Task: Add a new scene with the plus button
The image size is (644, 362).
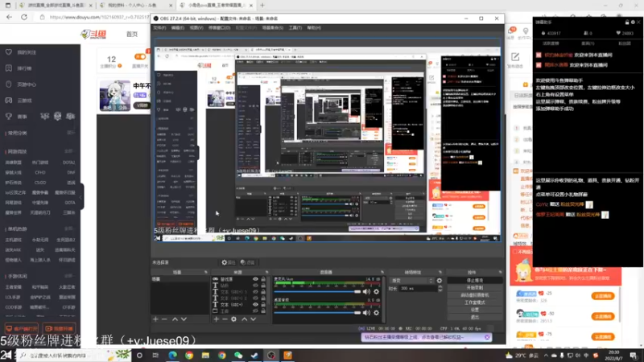Action: [x=155, y=319]
